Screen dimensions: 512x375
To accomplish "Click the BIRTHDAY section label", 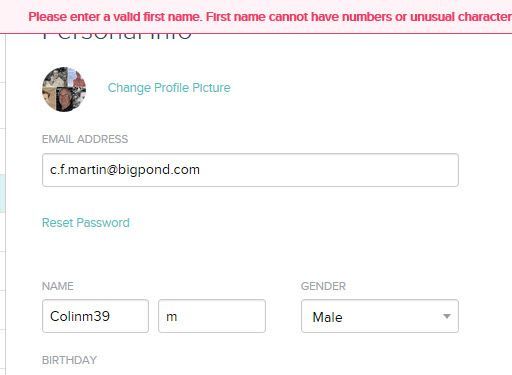I will (69, 360).
